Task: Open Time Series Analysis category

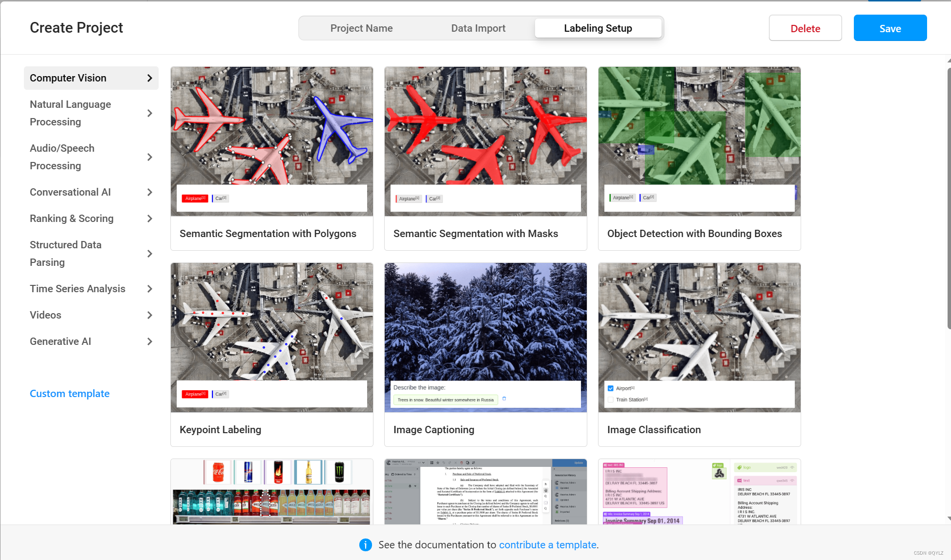Action: point(91,289)
